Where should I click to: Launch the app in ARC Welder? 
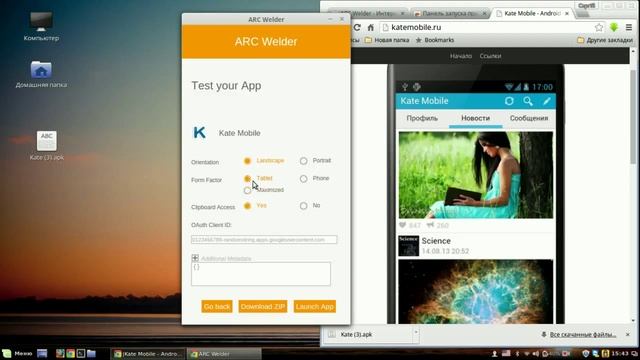tap(315, 307)
